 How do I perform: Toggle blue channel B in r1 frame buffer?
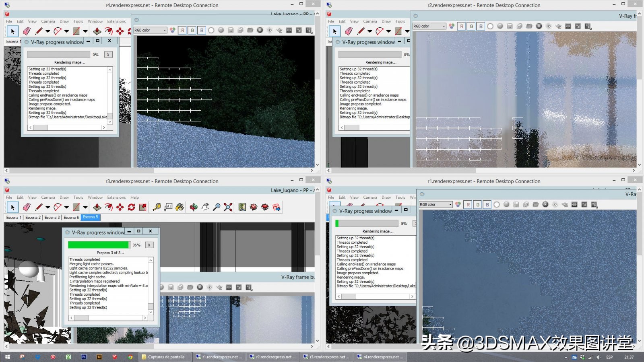pyautogui.click(x=487, y=204)
